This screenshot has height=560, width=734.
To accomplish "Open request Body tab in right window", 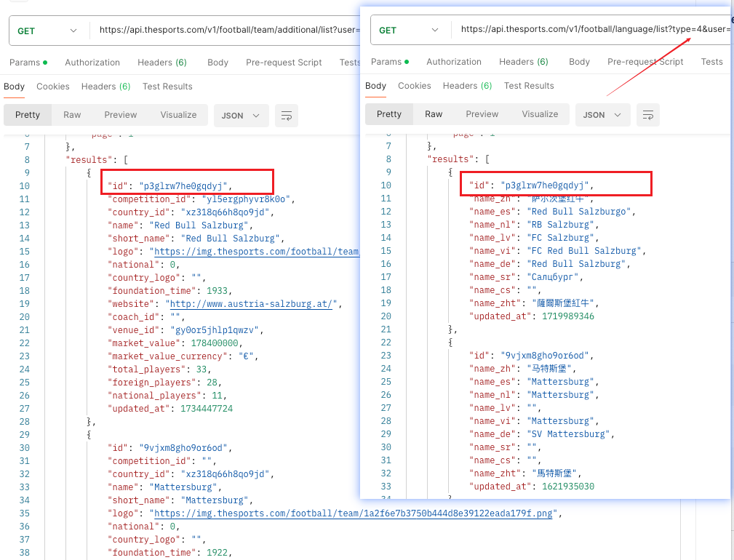I will [x=579, y=61].
